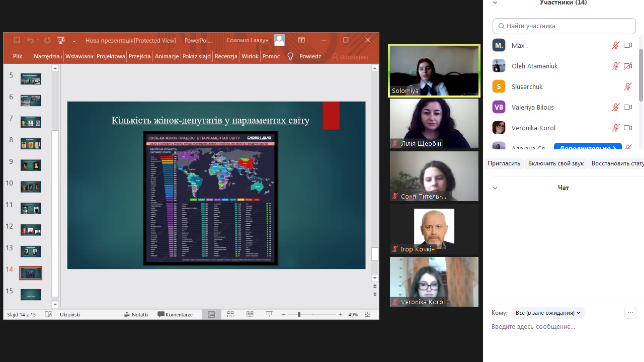The width and height of the screenshot is (644, 362).
Task: Open the chat recipient dropdown Все
Action: pos(548,313)
